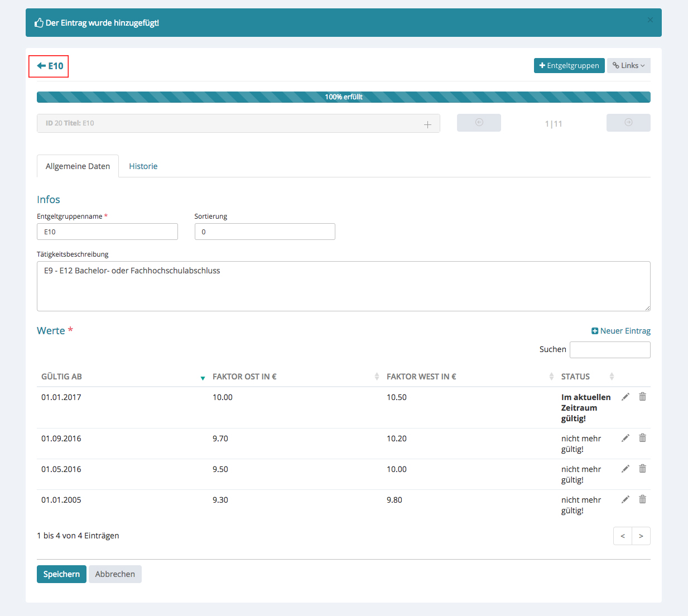Image resolution: width=688 pixels, height=616 pixels.
Task: Edit the 01.01.2005 entry with pencil icon
Action: [626, 499]
